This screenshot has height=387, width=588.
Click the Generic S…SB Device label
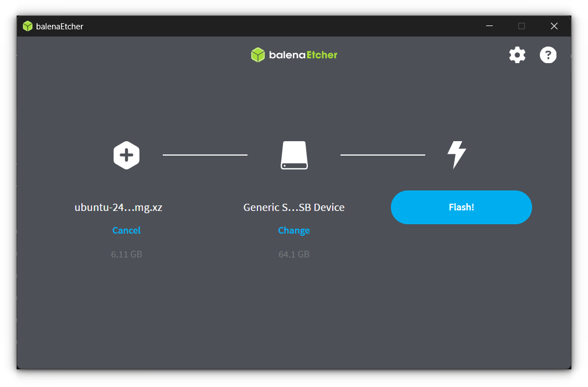[293, 208]
